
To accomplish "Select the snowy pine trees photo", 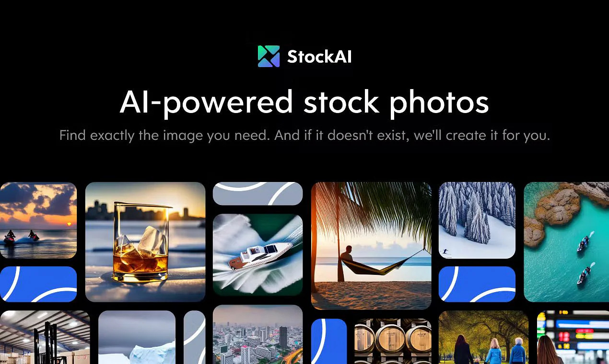I will click(x=477, y=220).
